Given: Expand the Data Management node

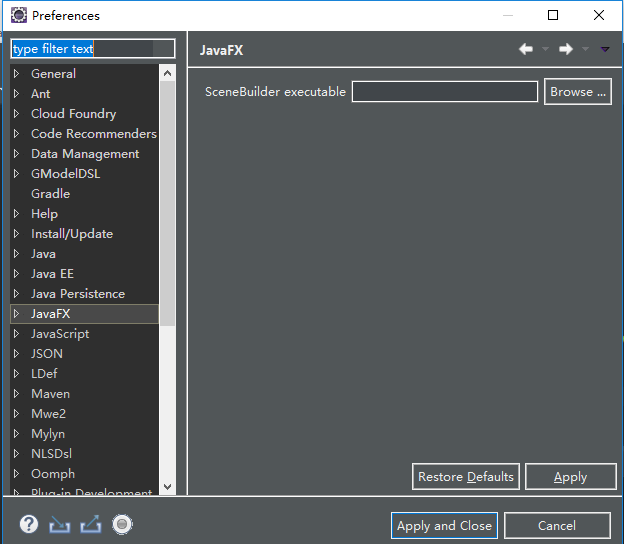Looking at the screenshot, I should point(16,154).
